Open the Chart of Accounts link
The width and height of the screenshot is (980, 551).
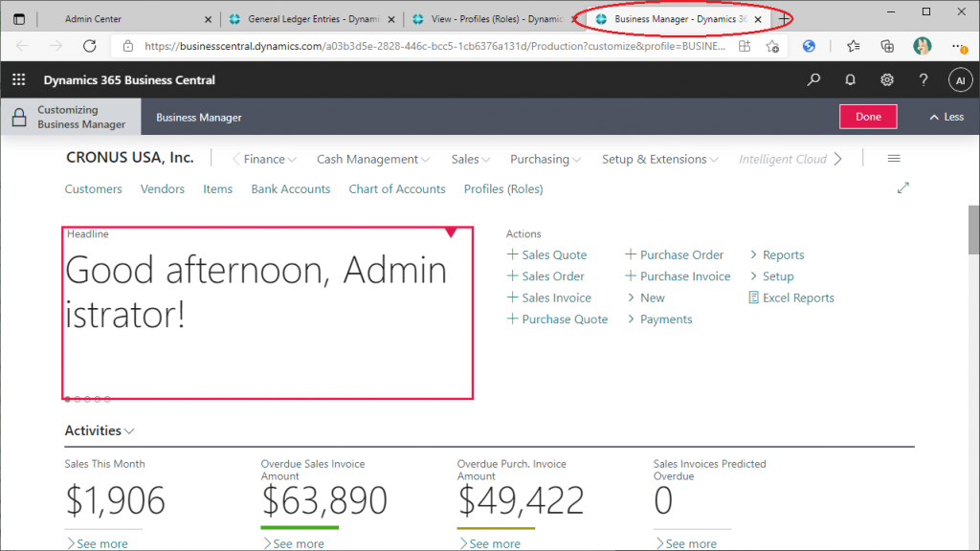point(396,189)
